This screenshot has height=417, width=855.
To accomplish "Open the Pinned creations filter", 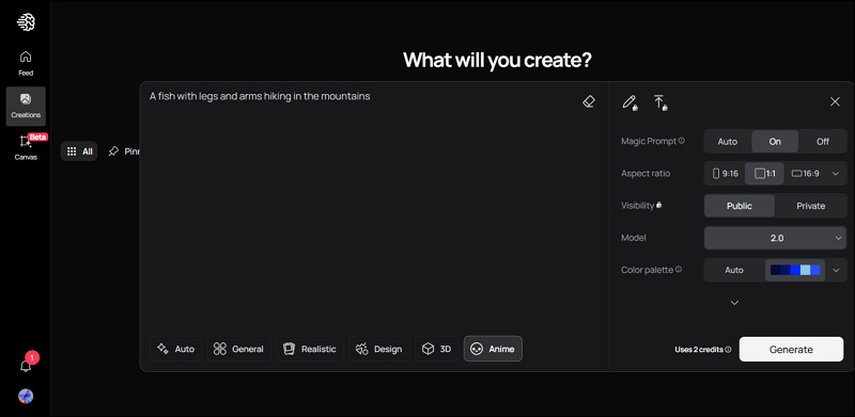I will [x=124, y=152].
